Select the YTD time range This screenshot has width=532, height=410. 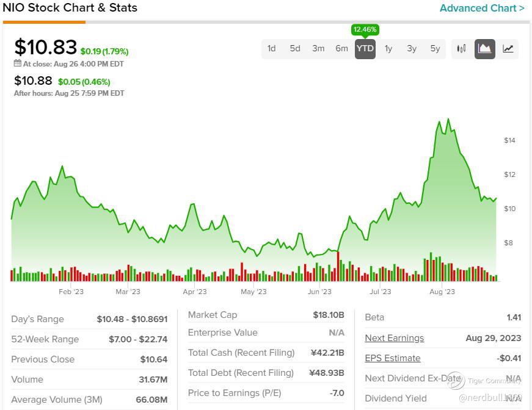(365, 49)
